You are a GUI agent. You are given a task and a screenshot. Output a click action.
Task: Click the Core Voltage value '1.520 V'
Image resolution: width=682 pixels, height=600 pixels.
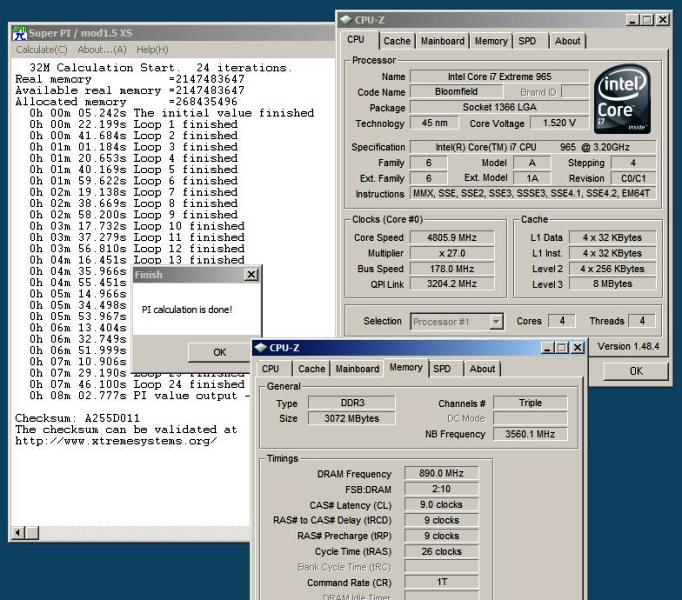tap(559, 123)
